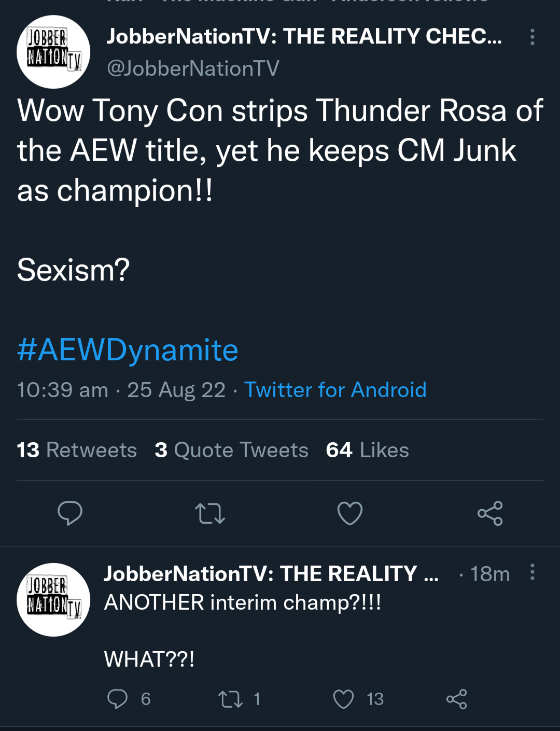Retweet the 'ANOTHER interim champ' tweet
Viewport: 560px width, 731px height.
click(230, 699)
